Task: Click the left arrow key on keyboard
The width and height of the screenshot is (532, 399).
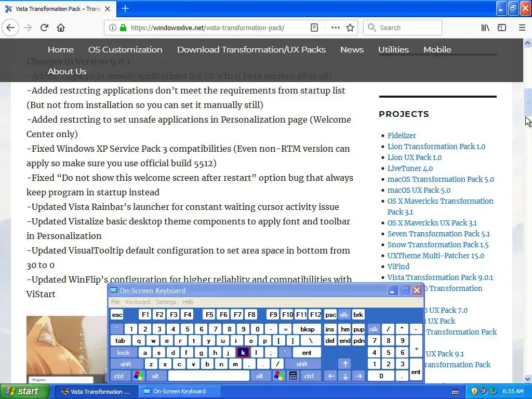Action: [x=331, y=376]
